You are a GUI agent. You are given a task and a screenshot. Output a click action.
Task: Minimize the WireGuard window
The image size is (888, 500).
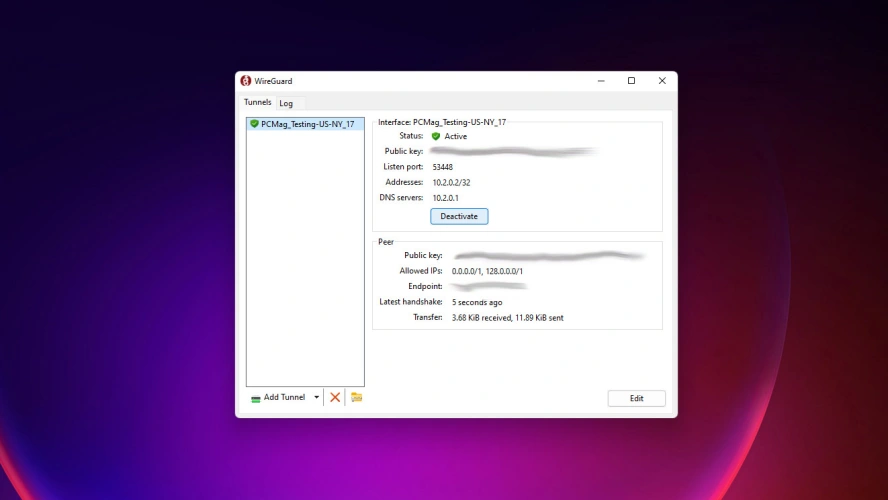(x=600, y=81)
